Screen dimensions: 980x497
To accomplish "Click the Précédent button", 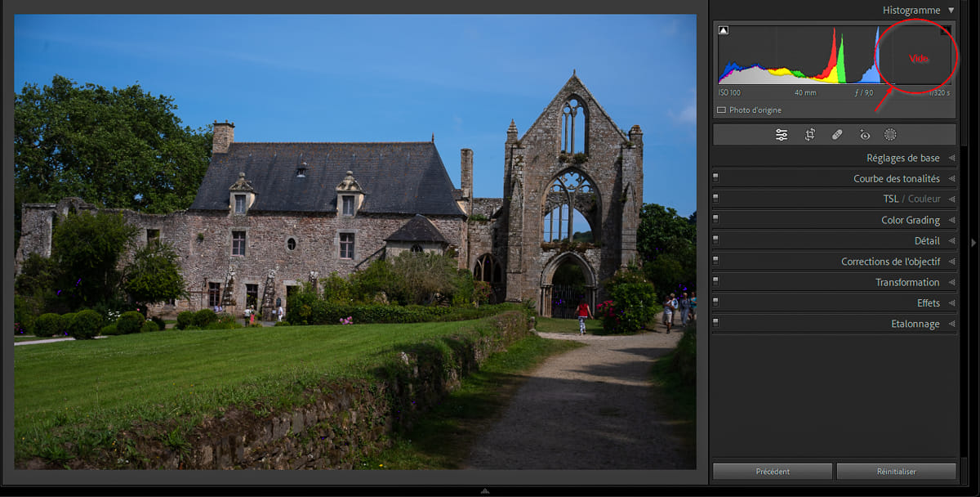I will pyautogui.click(x=772, y=472).
